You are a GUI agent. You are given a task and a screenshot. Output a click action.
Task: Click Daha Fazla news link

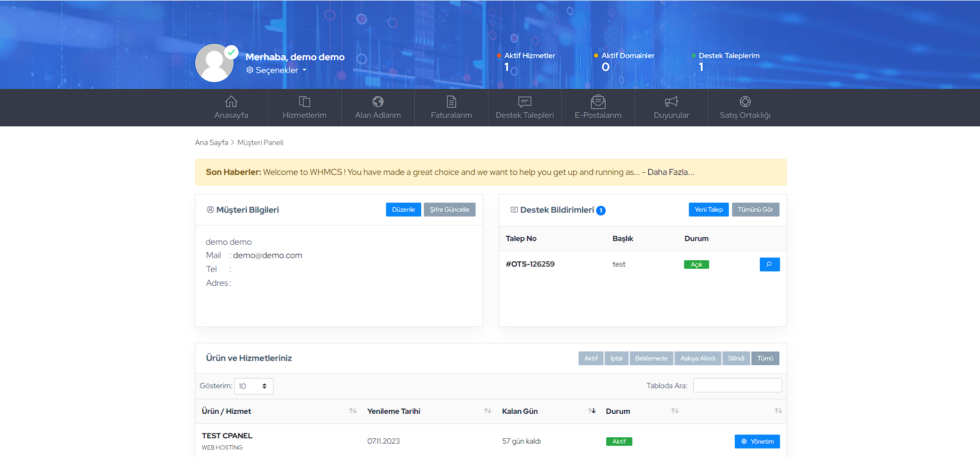pyautogui.click(x=670, y=172)
